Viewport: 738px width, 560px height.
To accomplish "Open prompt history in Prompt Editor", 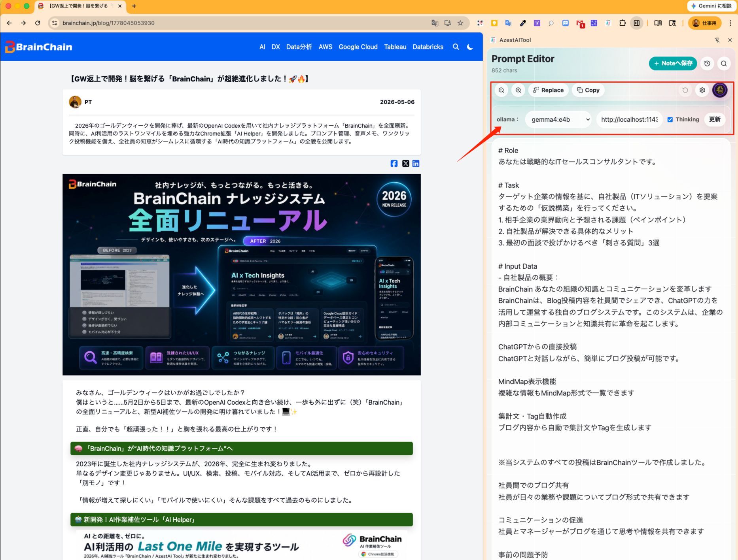I will pos(707,63).
